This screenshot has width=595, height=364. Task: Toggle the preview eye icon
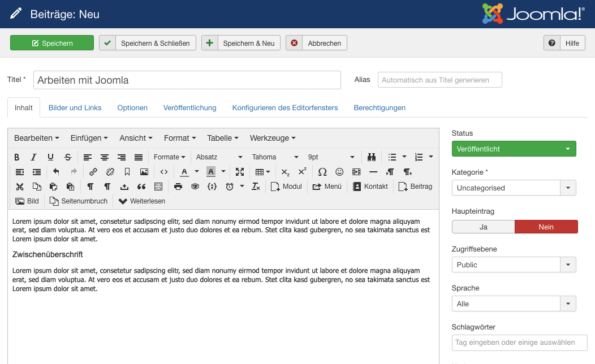[195, 187]
